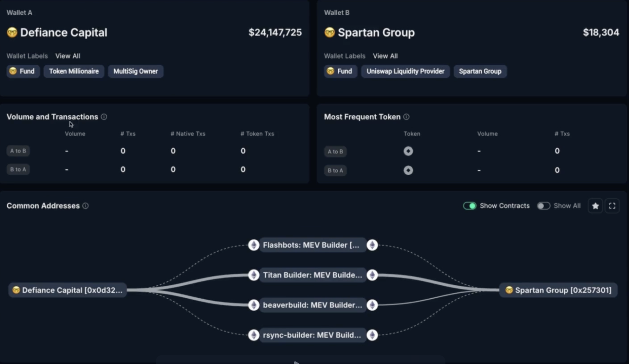Click B to A tag in Most Frequent Token
Viewport: 629px width, 364px height.
point(335,170)
